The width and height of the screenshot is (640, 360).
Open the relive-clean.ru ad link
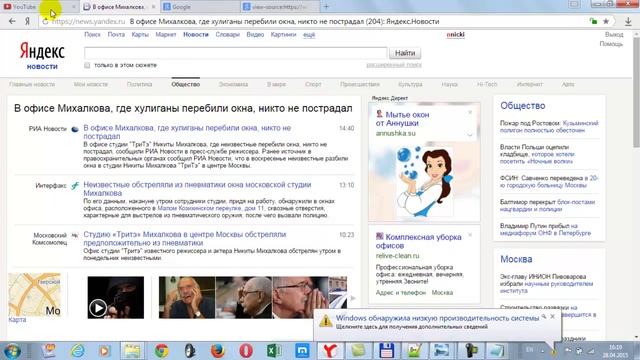click(x=398, y=256)
